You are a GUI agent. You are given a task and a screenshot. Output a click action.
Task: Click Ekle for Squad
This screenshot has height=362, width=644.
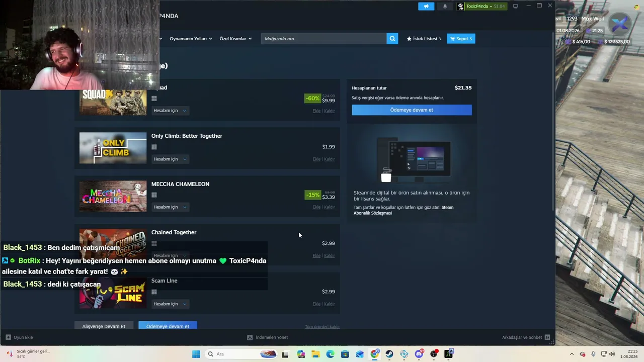click(x=316, y=111)
